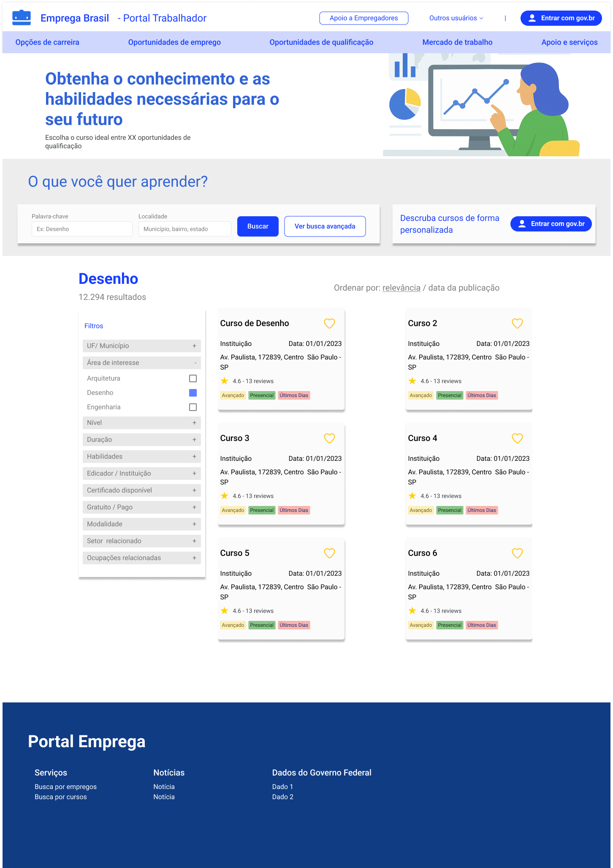Expand the Ocupações relacionadas filter

(142, 558)
